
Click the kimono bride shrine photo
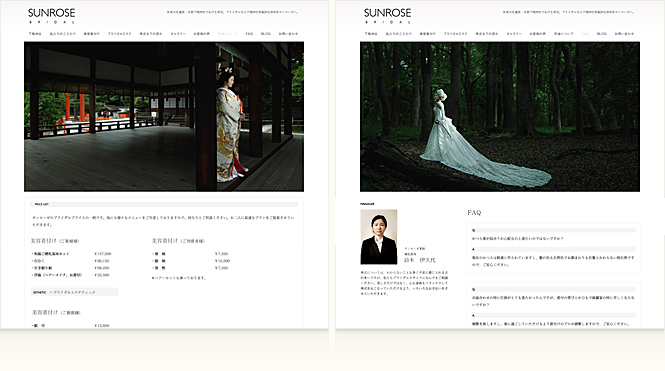[164, 117]
